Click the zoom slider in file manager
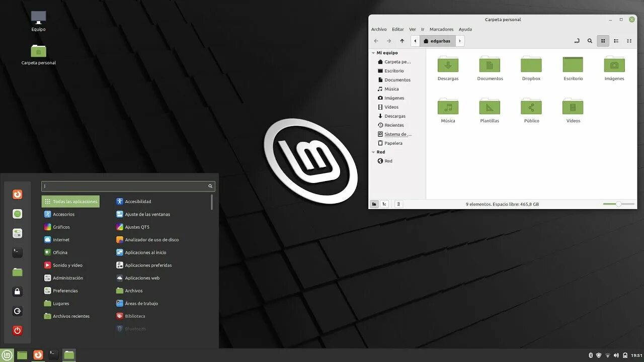Image resolution: width=644 pixels, height=362 pixels. (x=619, y=204)
